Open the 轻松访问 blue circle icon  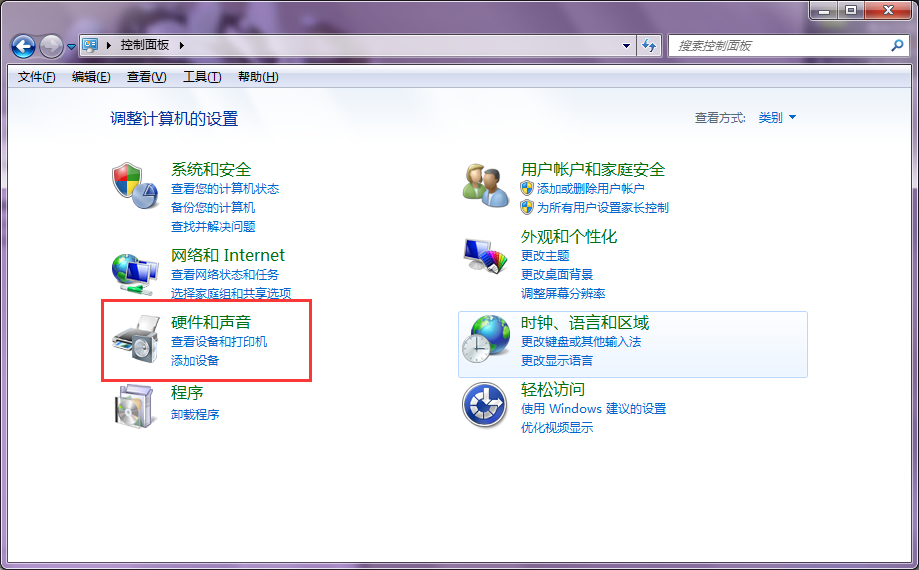click(x=485, y=405)
